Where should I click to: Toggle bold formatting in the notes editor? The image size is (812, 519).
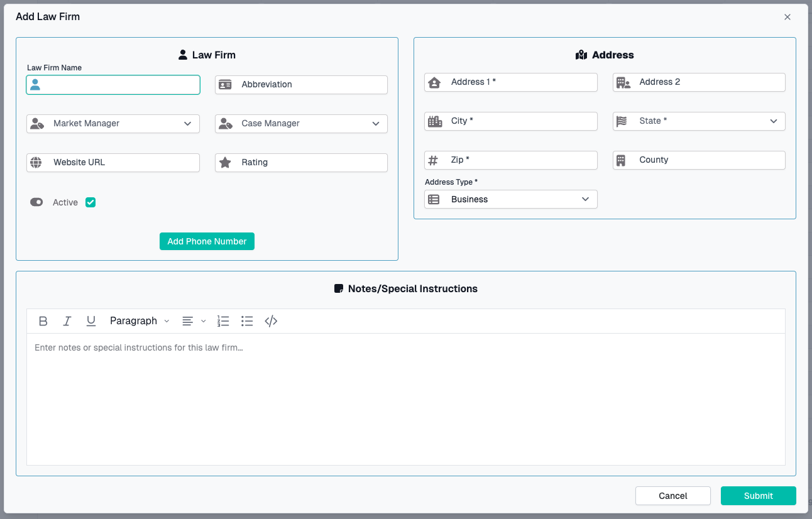(x=43, y=320)
